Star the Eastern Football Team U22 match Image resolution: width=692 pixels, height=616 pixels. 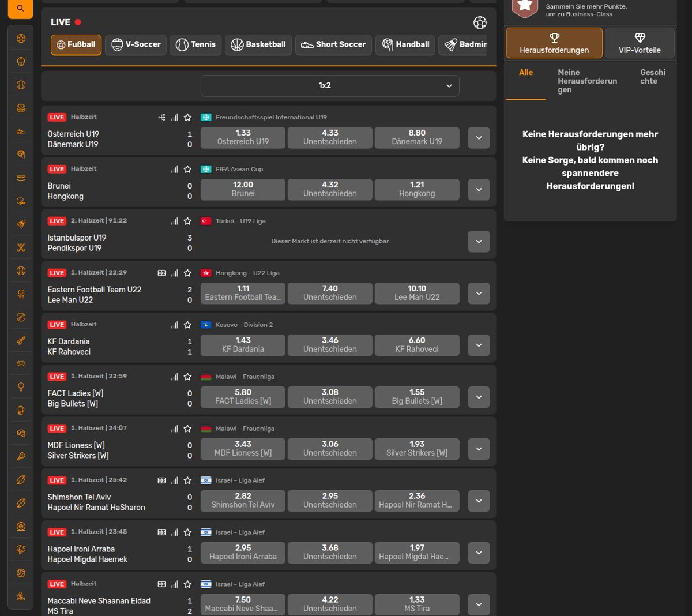[x=187, y=273]
